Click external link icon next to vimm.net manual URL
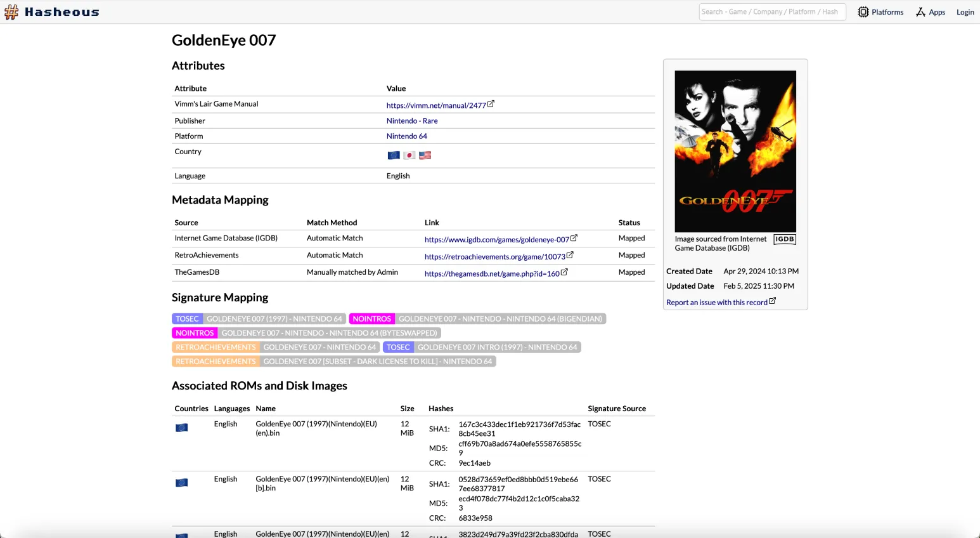The image size is (980, 538). click(491, 104)
